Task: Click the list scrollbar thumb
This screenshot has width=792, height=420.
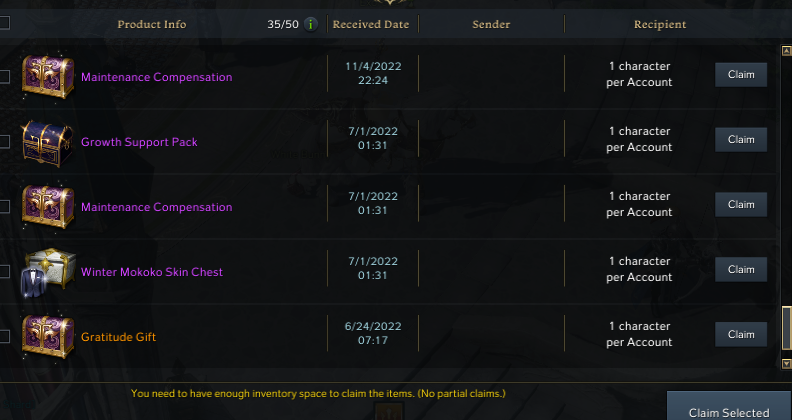Action: [786, 328]
